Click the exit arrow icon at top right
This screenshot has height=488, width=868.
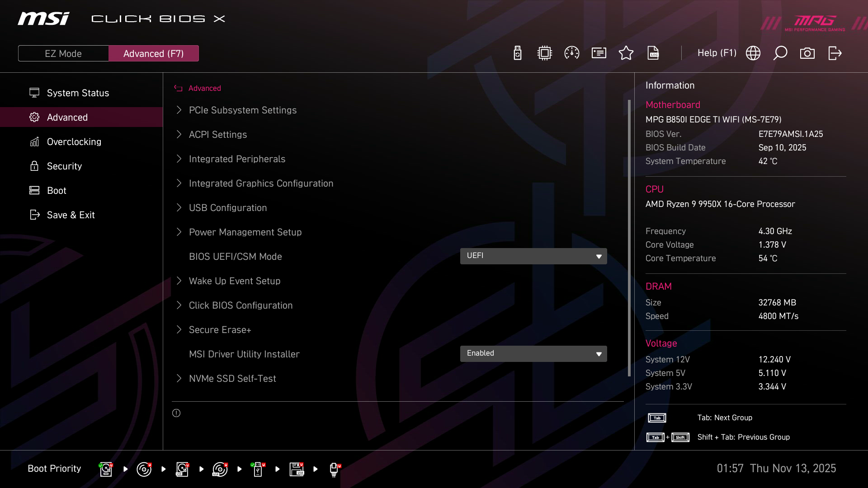(x=835, y=53)
